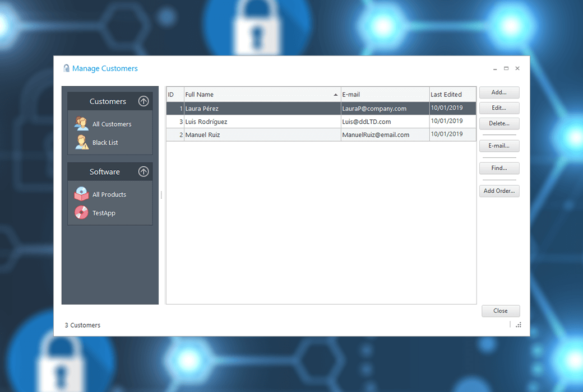
Task: Select the All Customers people icon
Action: coord(81,123)
